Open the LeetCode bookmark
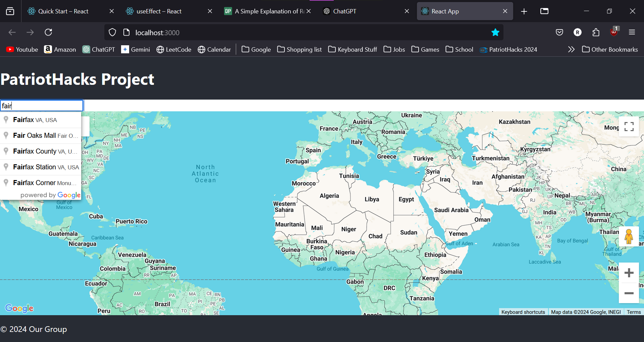This screenshot has width=644, height=342. tap(173, 49)
